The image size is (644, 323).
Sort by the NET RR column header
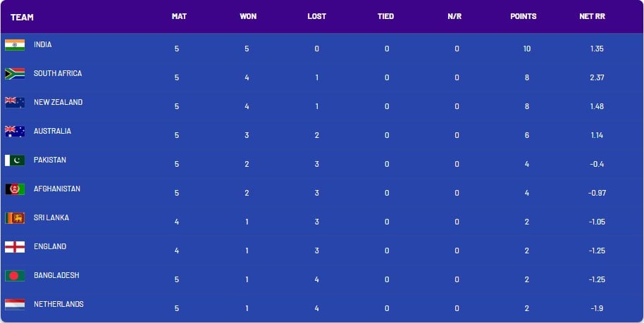(x=593, y=16)
